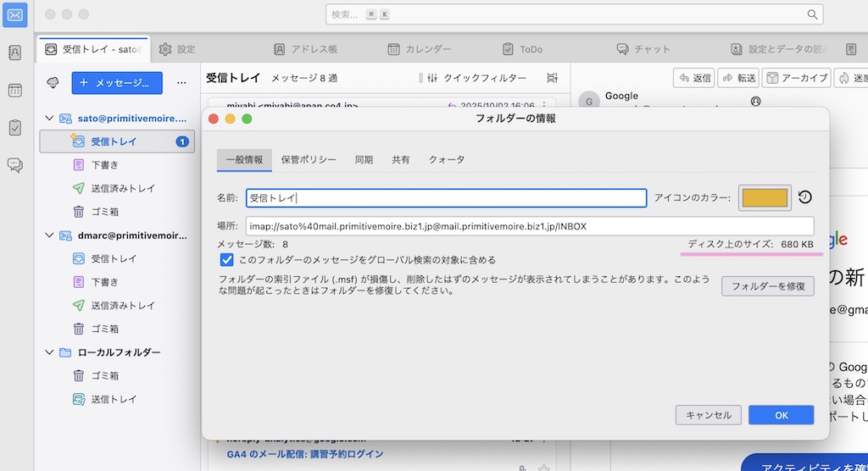Click the キャンセル button
This screenshot has width=868, height=471.
(708, 415)
